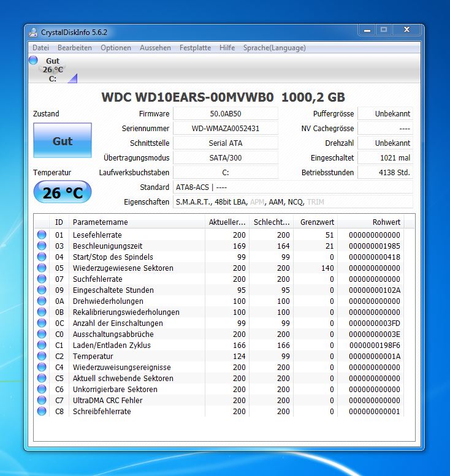
Task: Open the Aussehen menu
Action: click(155, 48)
